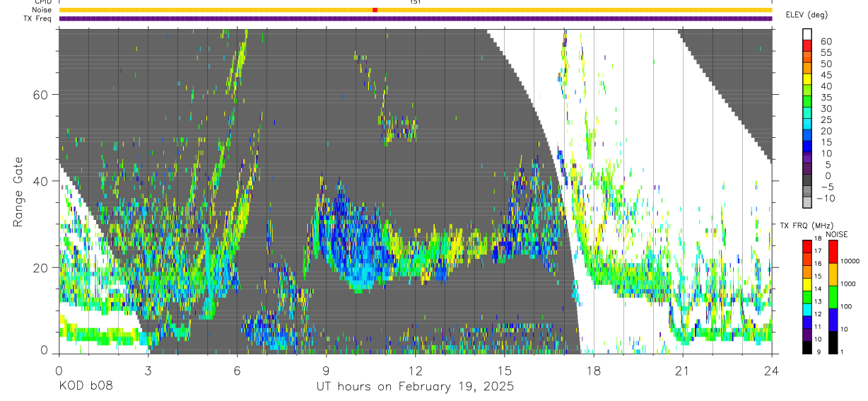The image size is (868, 401).
Task: Select the red top swatch of the NOISE legend
Action: [x=833, y=251]
